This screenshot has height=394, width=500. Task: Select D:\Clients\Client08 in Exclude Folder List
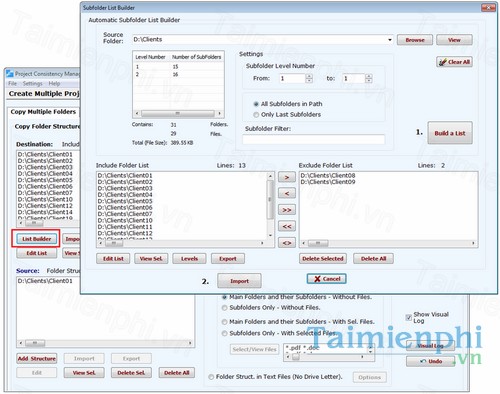click(x=328, y=176)
